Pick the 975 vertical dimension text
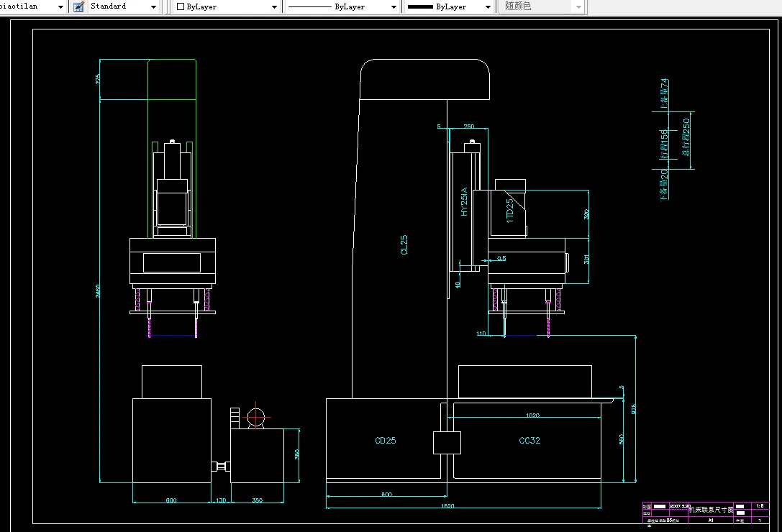This screenshot has width=782, height=532. (633, 409)
